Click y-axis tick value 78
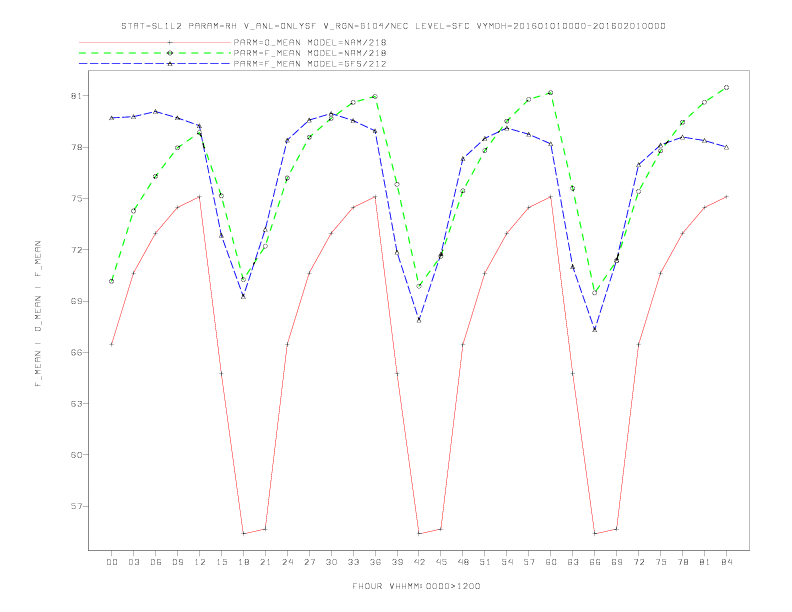This screenshot has height=612, width=792. (x=76, y=147)
